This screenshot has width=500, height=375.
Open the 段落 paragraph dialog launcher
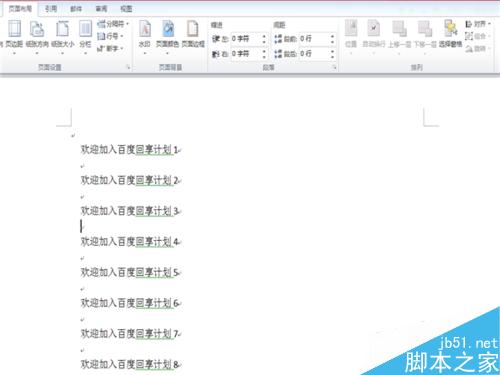click(x=334, y=67)
